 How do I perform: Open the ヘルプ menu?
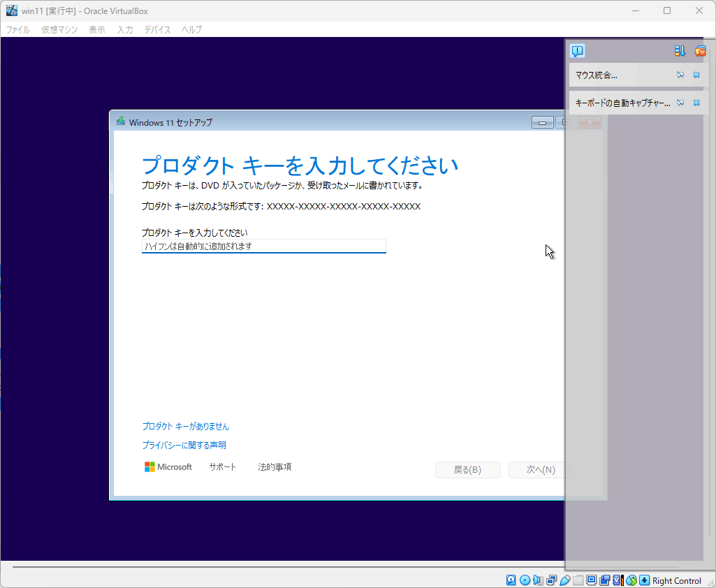pyautogui.click(x=191, y=29)
